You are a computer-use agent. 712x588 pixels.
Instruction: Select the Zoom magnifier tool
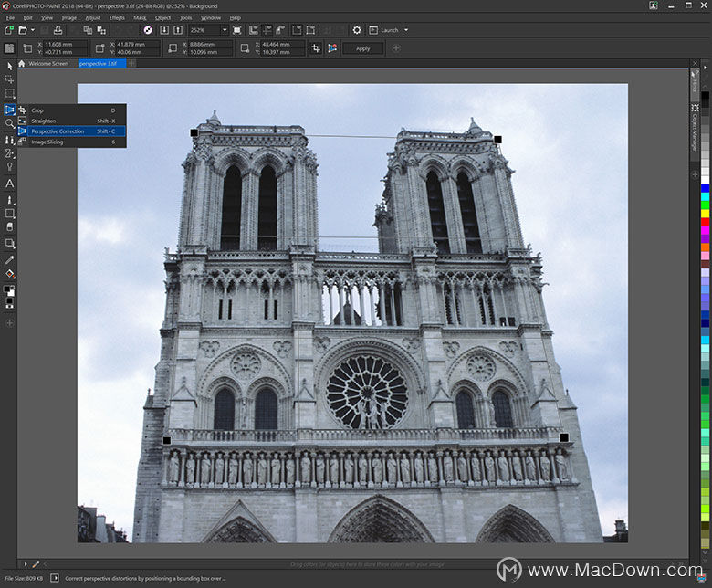[9, 123]
